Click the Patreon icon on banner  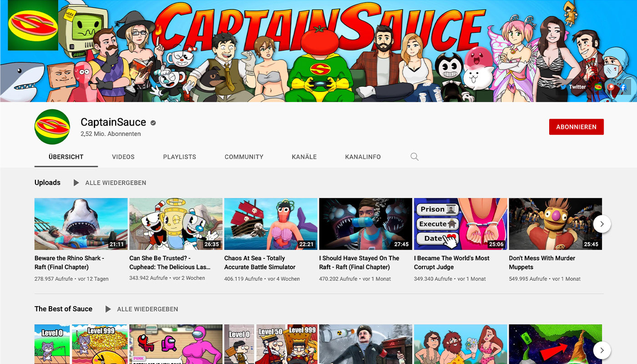click(x=611, y=87)
